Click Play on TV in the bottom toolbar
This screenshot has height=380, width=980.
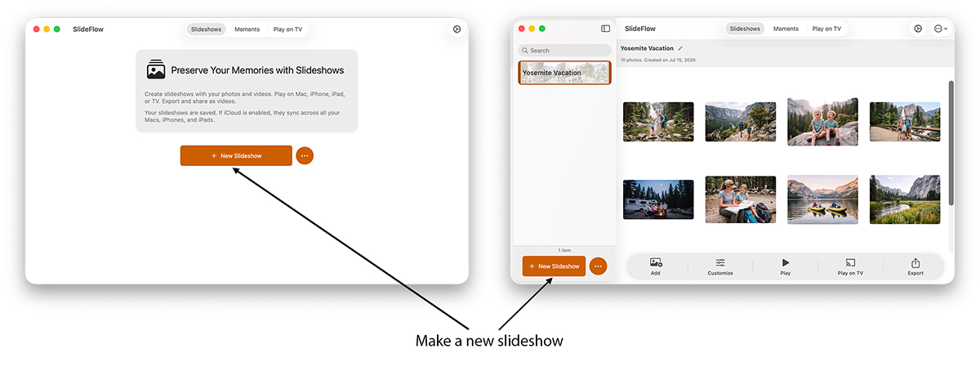pyautogui.click(x=850, y=266)
